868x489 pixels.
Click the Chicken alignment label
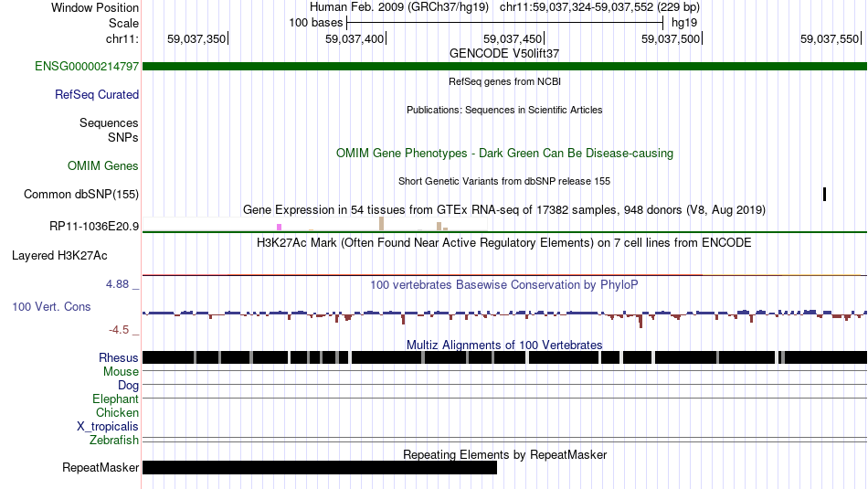[117, 412]
